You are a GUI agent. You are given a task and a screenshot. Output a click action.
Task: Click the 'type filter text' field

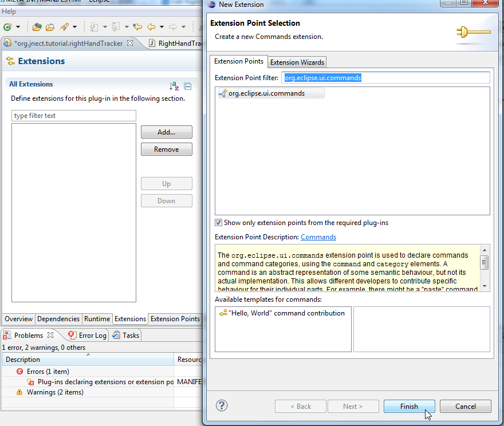click(74, 116)
